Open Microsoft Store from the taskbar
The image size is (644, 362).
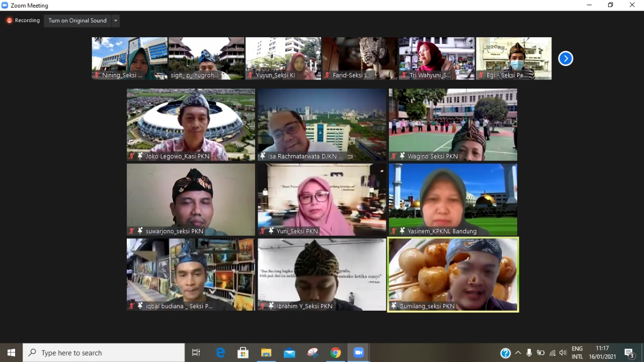coord(243,353)
